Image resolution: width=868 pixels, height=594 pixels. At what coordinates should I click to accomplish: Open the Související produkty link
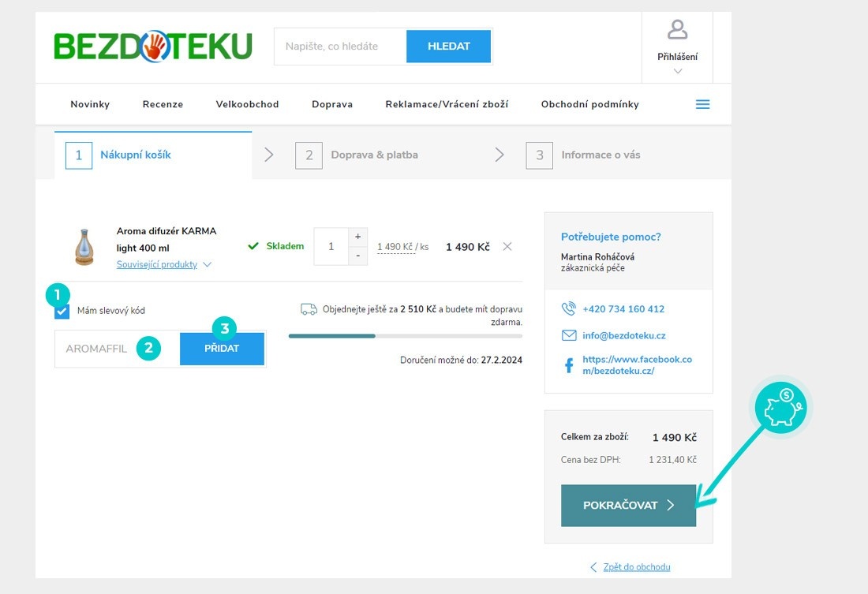click(x=157, y=264)
